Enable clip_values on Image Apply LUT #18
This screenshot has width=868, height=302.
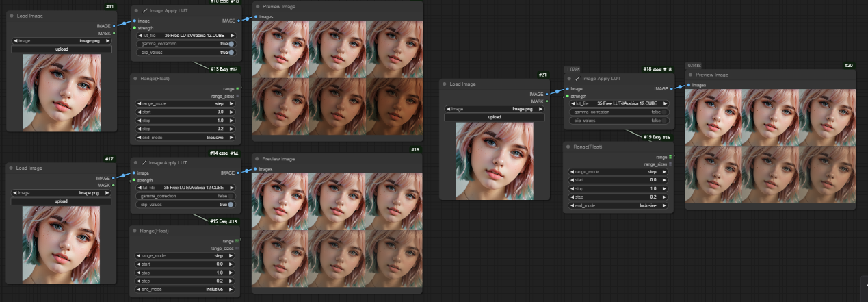[x=664, y=121]
